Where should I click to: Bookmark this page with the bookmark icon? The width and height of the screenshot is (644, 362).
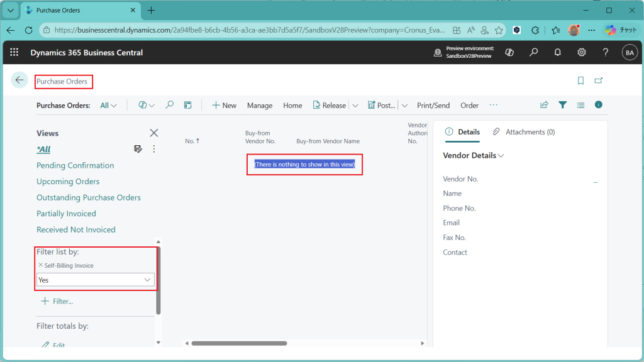(580, 80)
